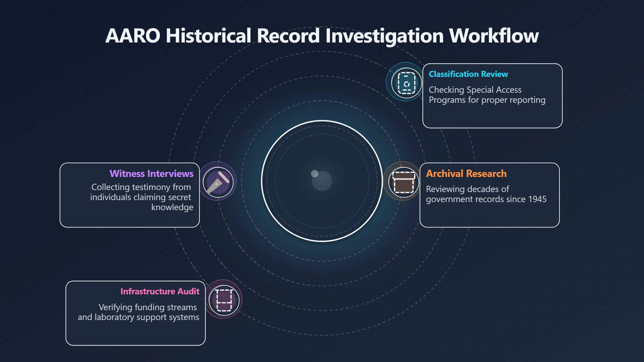
Task: Select the 'Archival Research' heading
Action: click(466, 174)
